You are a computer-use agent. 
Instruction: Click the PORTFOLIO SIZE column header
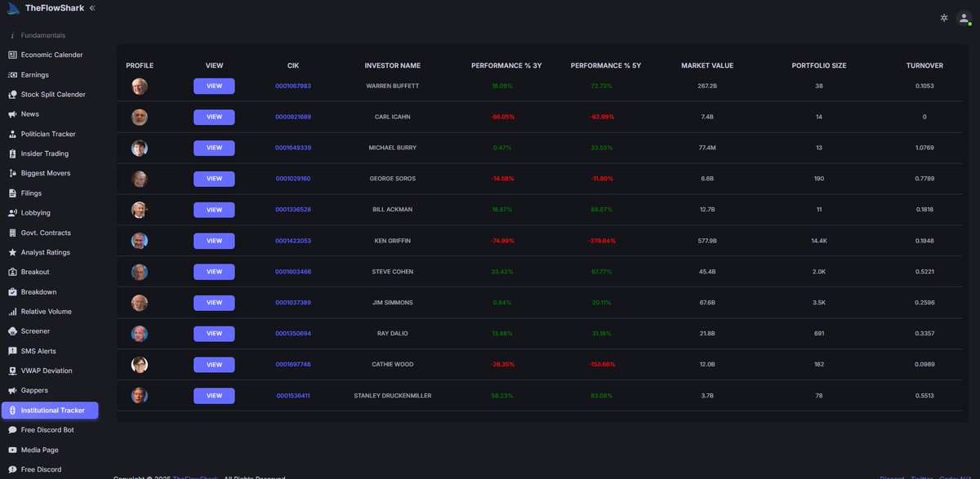pyautogui.click(x=819, y=65)
